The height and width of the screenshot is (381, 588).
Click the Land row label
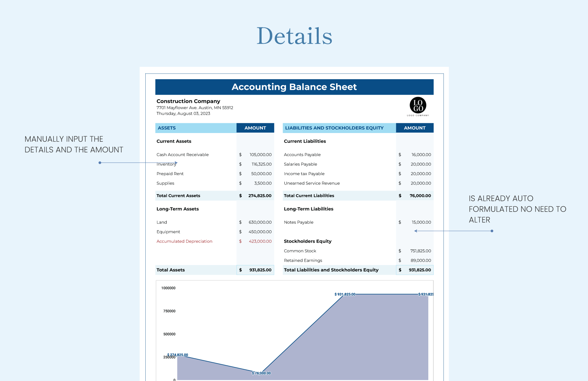[162, 222]
